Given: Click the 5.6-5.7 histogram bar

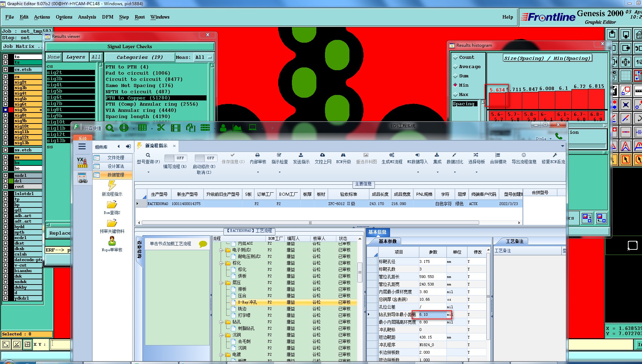Looking at the screenshot, I should click(497, 101).
